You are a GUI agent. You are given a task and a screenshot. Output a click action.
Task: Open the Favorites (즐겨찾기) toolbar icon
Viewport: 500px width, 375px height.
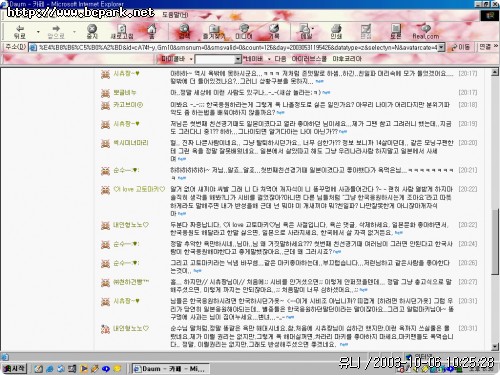(x=214, y=32)
